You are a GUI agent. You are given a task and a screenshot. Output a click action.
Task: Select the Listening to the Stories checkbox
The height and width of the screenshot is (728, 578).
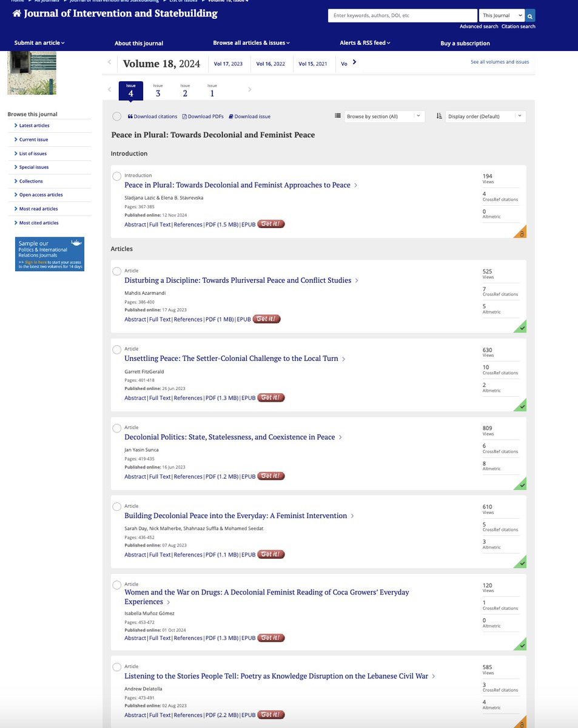coord(117,667)
